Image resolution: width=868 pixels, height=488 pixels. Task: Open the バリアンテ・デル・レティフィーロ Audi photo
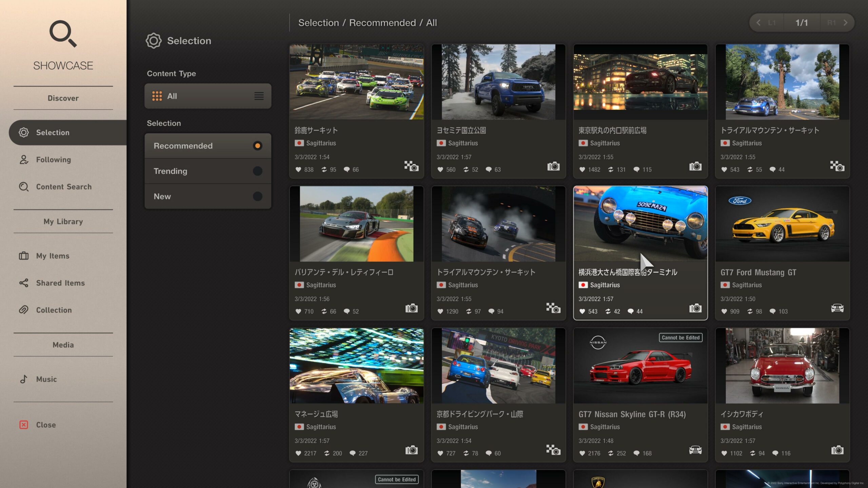pos(357,224)
